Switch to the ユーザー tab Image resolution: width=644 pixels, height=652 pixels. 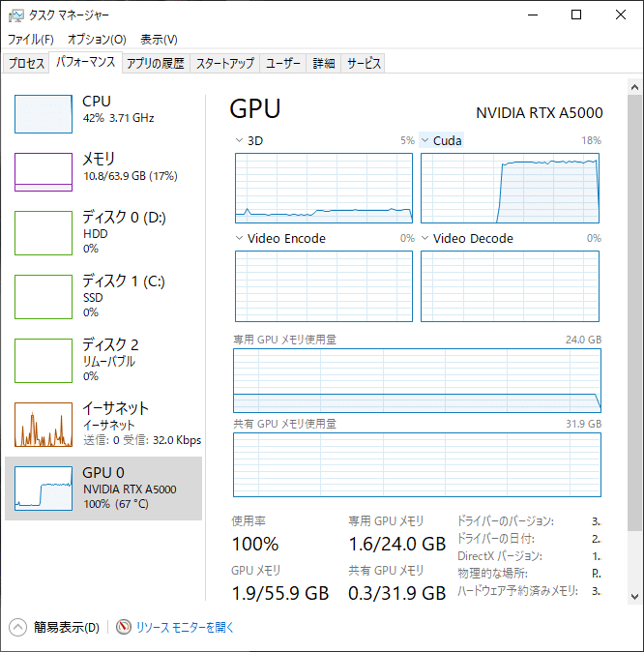point(282,63)
